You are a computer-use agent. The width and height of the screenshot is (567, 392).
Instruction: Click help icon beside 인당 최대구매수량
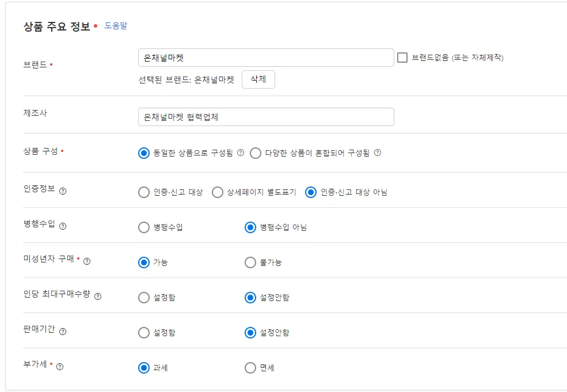pyautogui.click(x=98, y=296)
